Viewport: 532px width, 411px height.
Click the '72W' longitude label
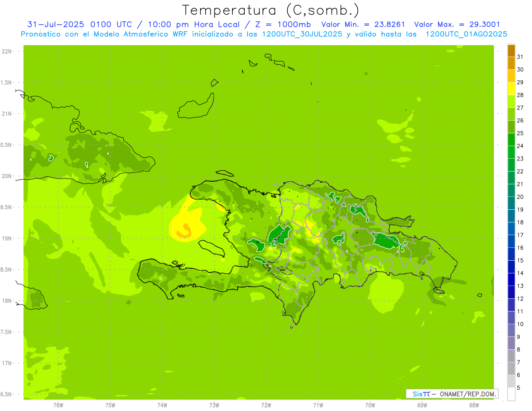pos(266,405)
